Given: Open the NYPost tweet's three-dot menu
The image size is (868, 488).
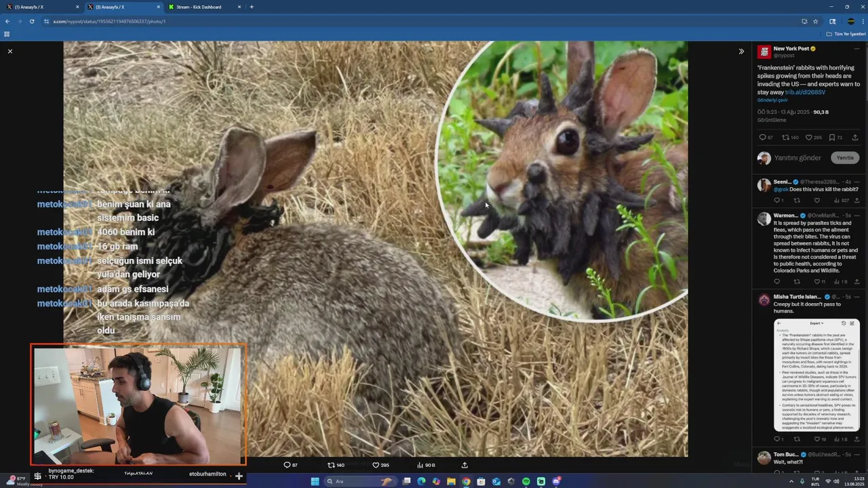Looking at the screenshot, I should coord(857,49).
